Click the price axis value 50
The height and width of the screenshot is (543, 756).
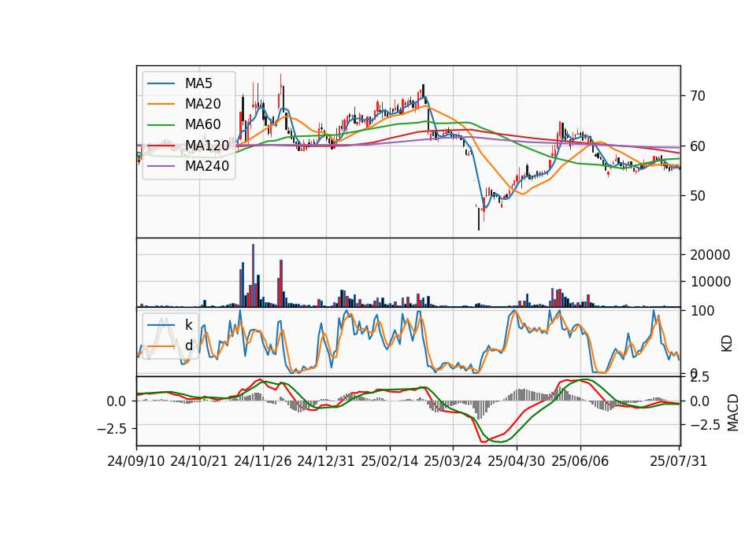tap(697, 196)
